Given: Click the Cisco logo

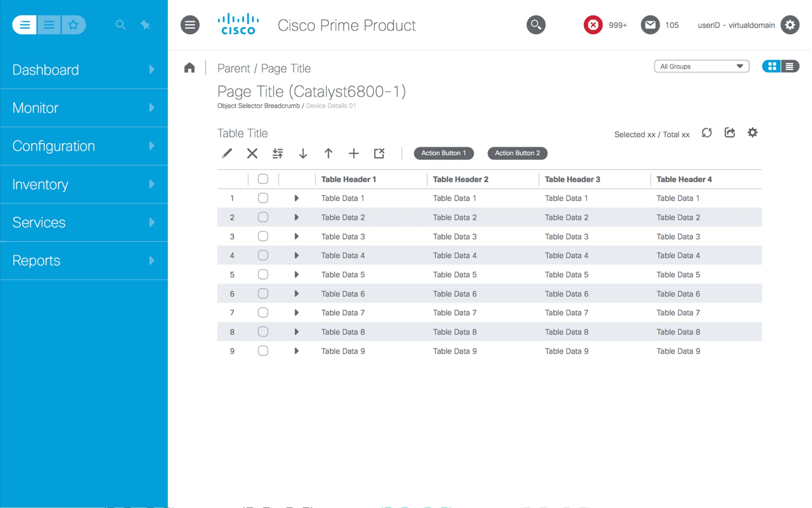Looking at the screenshot, I should [238, 24].
